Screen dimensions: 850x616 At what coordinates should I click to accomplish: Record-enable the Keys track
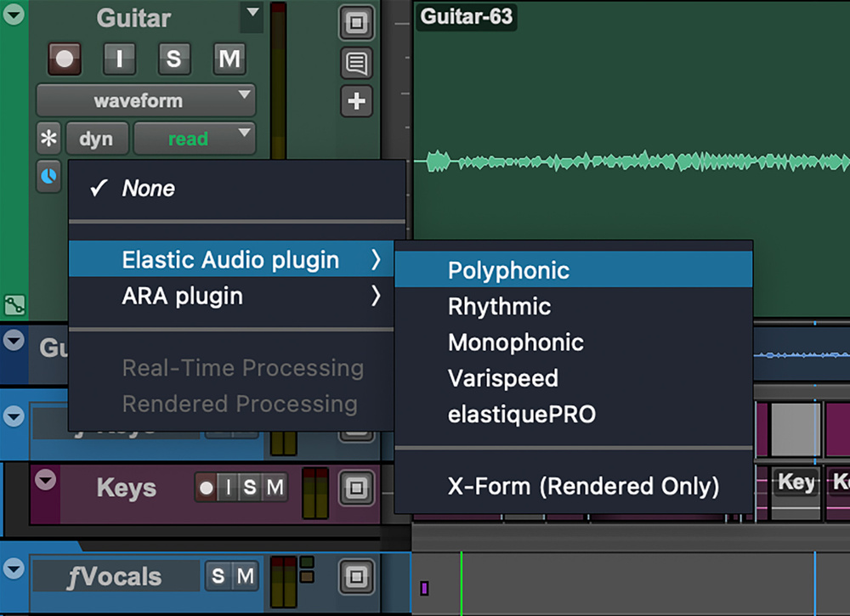[207, 488]
